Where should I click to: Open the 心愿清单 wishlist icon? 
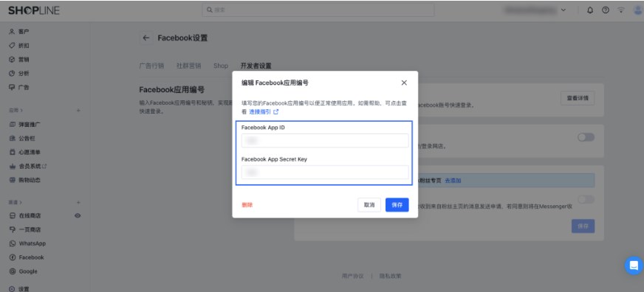(12, 152)
